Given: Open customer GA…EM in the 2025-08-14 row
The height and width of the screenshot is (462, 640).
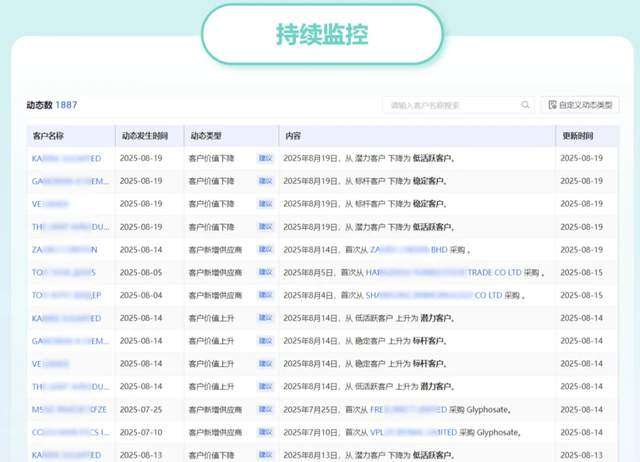Looking at the screenshot, I should pos(70,341).
